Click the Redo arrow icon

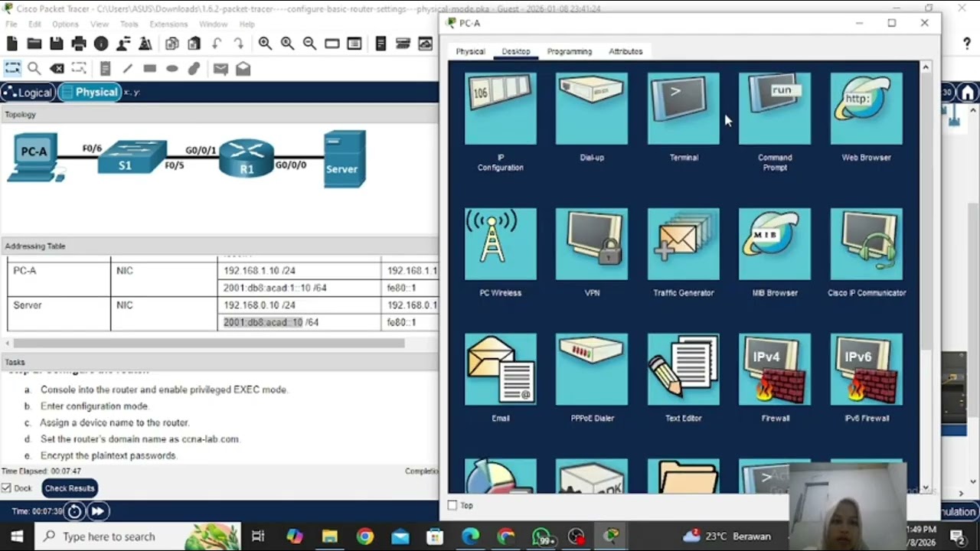(x=238, y=44)
